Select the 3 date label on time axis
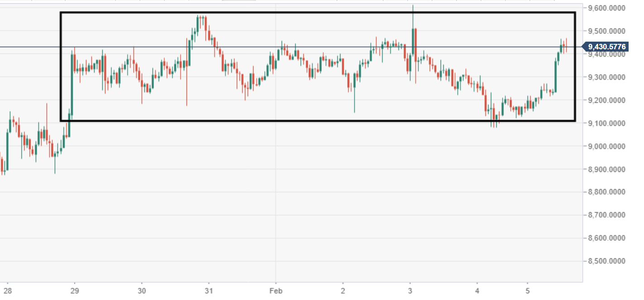 [410, 290]
